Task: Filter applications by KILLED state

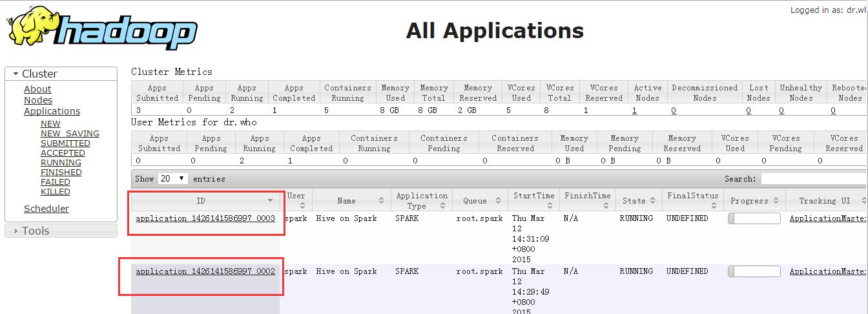Action: pos(56,192)
